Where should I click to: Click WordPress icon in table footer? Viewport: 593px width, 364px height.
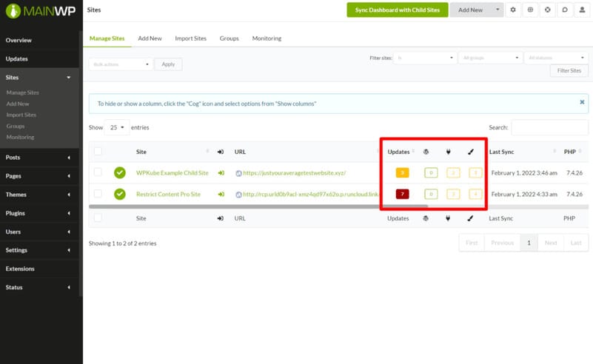pyautogui.click(x=426, y=218)
